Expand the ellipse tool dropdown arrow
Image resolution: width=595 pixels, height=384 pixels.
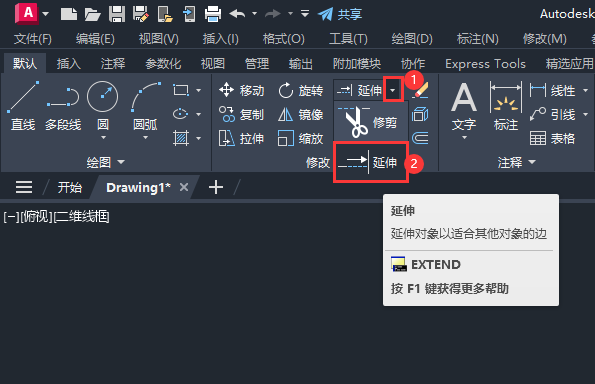click(x=198, y=114)
